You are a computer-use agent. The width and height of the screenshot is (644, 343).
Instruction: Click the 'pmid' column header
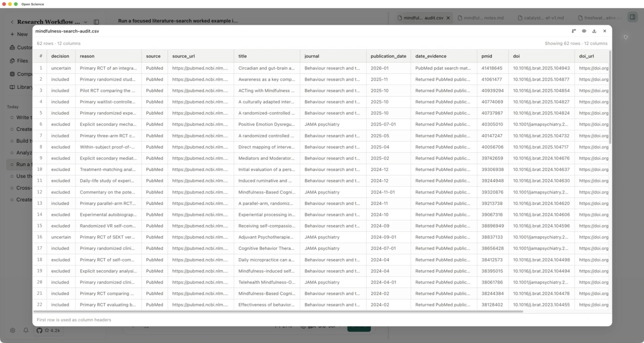[x=493, y=56]
